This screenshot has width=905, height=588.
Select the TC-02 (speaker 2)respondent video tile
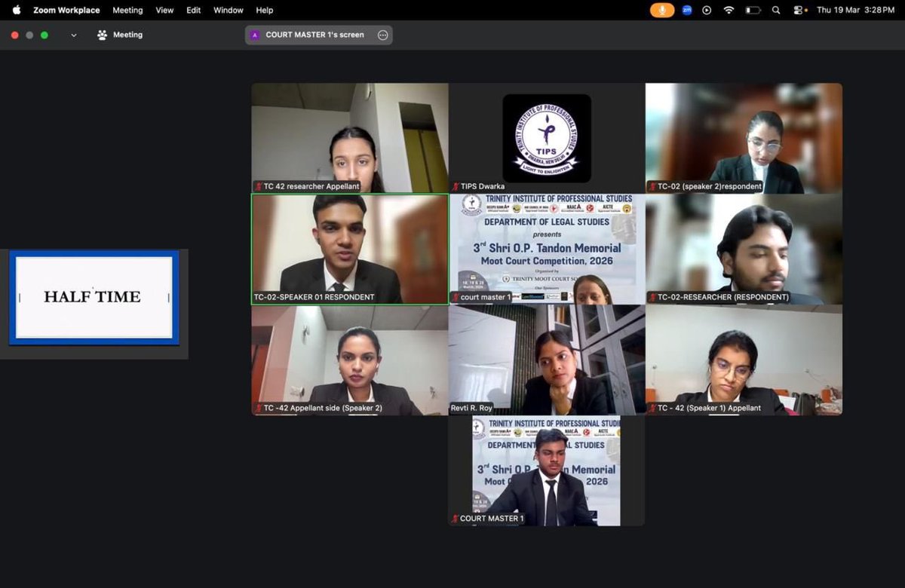tap(744, 138)
